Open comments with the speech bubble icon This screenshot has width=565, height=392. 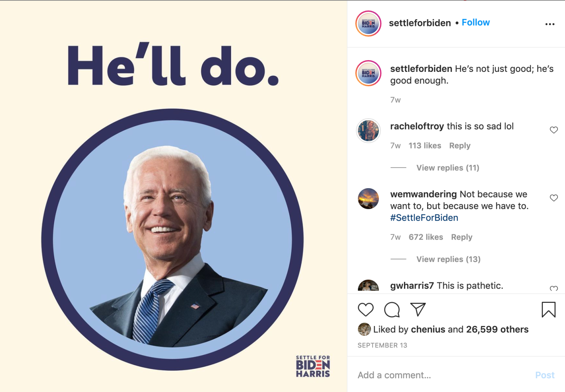point(392,310)
